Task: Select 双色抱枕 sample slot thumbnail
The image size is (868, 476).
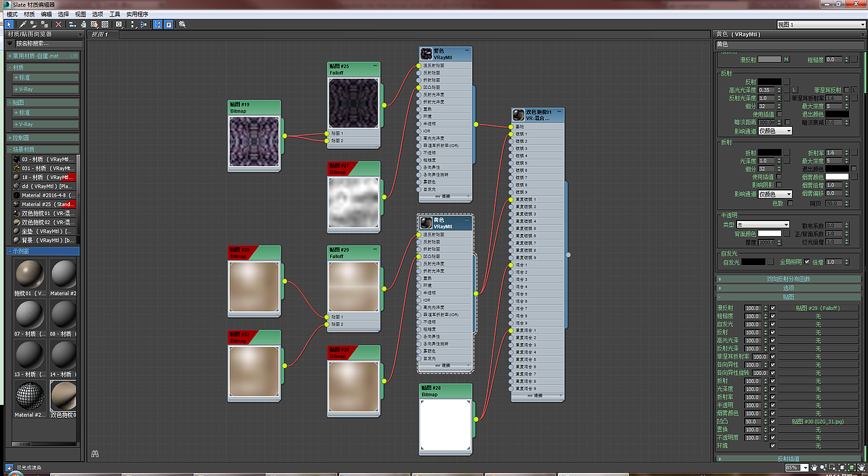Action: coord(65,395)
